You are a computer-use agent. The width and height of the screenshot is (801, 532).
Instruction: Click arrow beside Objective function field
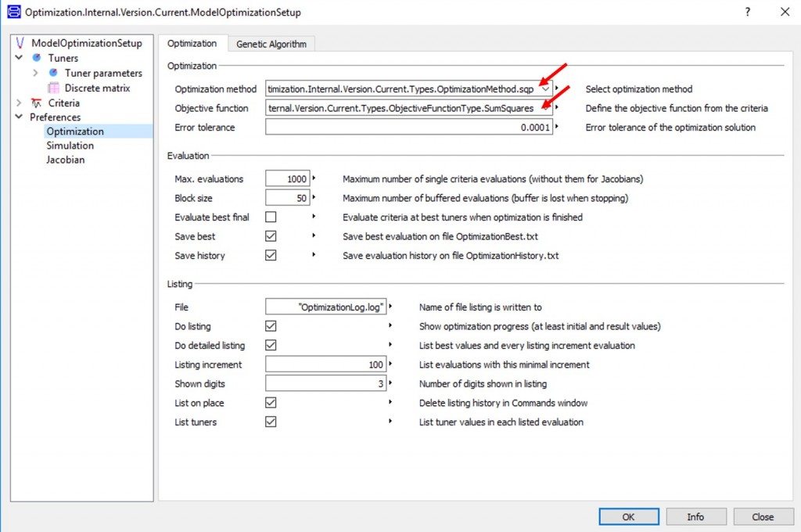click(557, 108)
